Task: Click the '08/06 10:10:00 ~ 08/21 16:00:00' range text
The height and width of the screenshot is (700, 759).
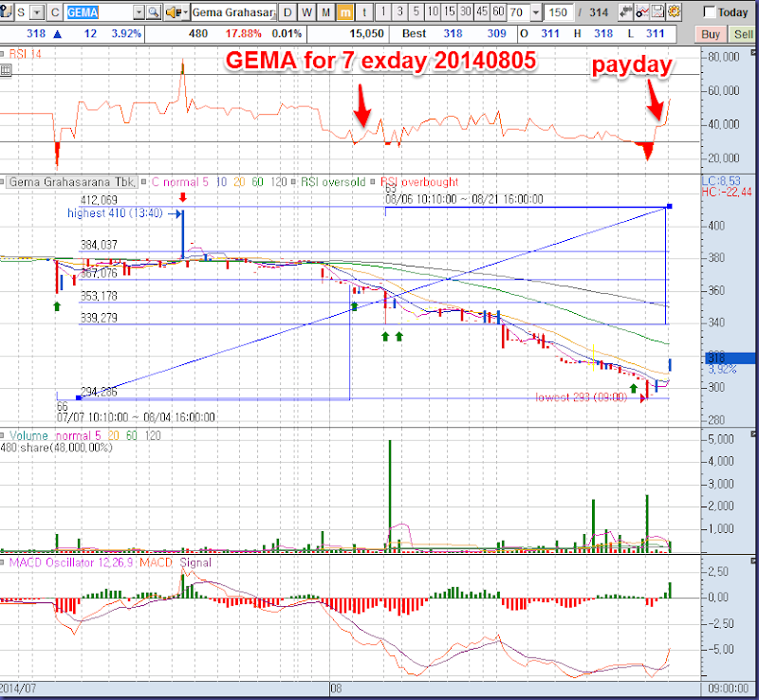Action: point(464,199)
